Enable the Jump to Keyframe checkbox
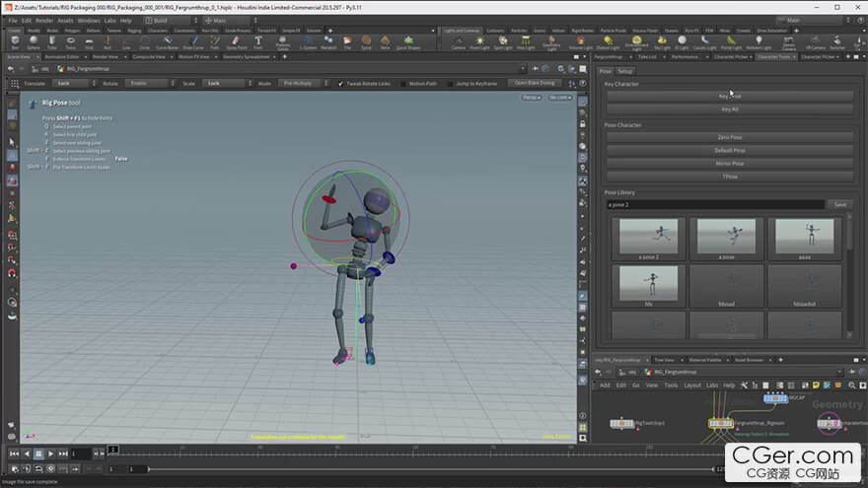This screenshot has width=868, height=488. 450,84
